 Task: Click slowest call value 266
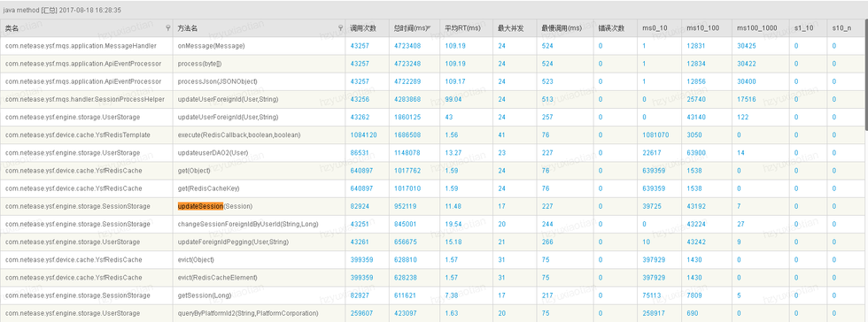(547, 241)
